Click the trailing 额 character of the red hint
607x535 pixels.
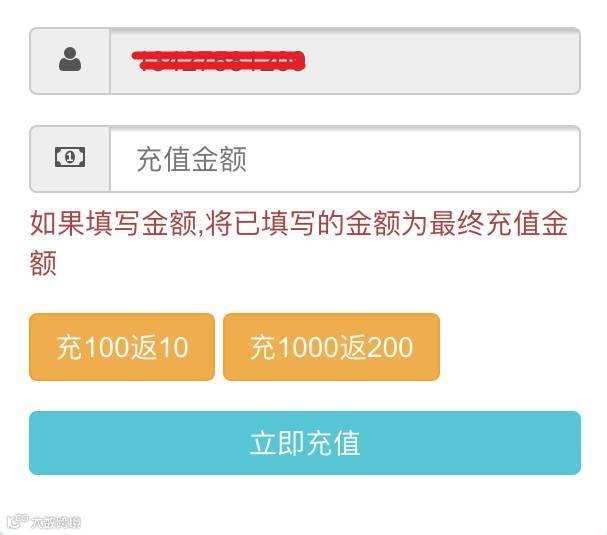[43, 263]
